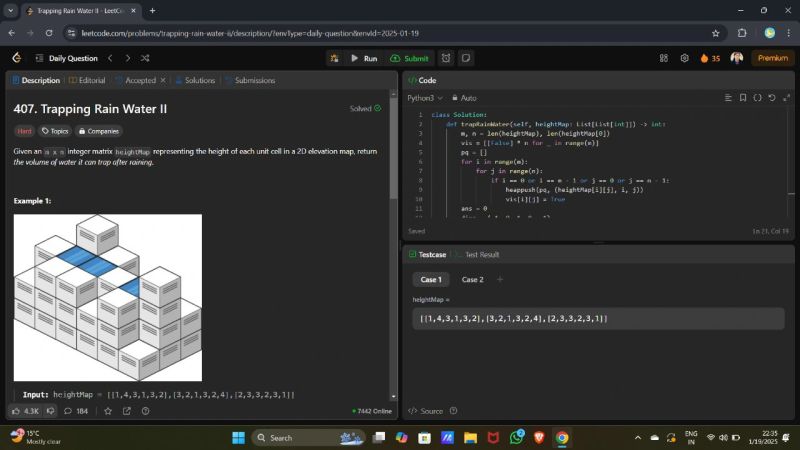Click the taskbar Search box

pos(308,438)
